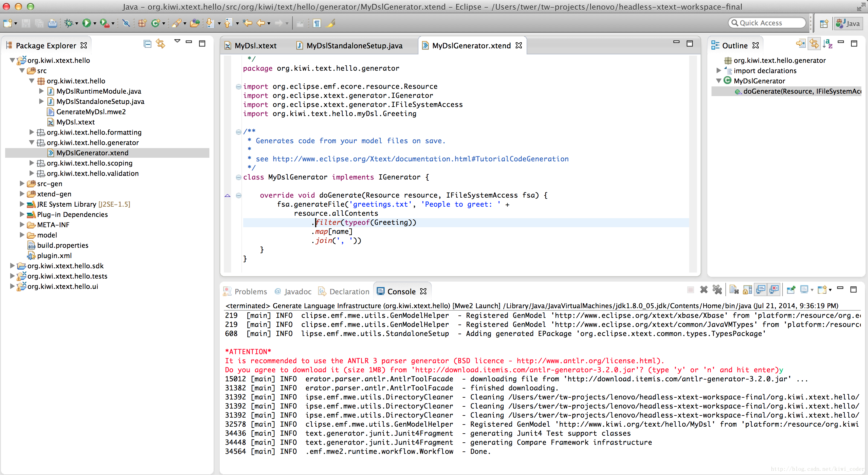
Task: Open Run button dropdown arrow
Action: pyautogui.click(x=95, y=24)
